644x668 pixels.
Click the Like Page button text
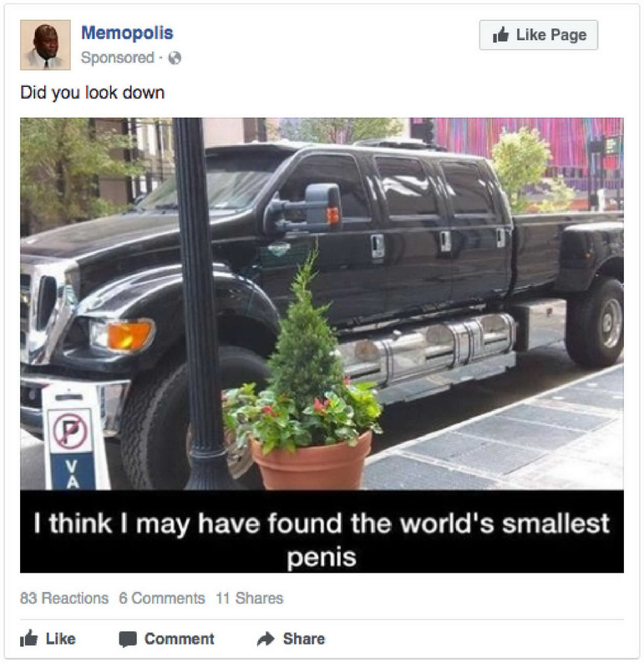551,35
